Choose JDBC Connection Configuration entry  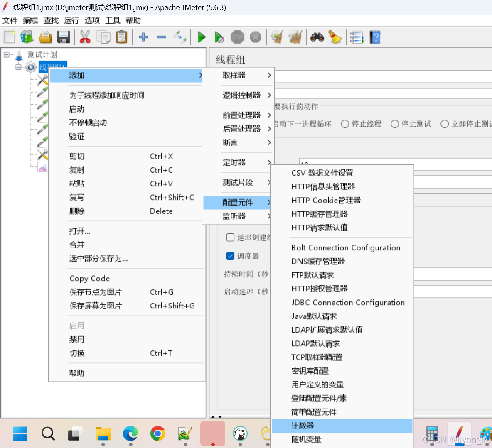(342, 303)
